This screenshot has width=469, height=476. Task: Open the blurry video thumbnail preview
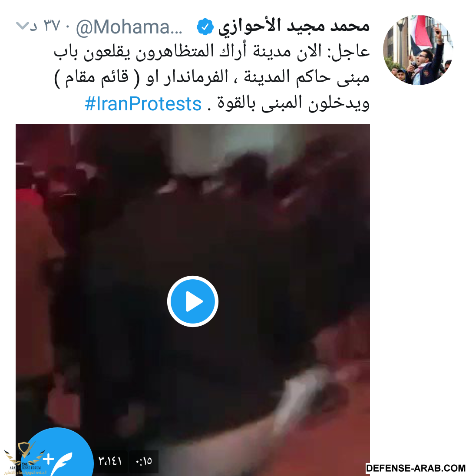pyautogui.click(x=193, y=300)
